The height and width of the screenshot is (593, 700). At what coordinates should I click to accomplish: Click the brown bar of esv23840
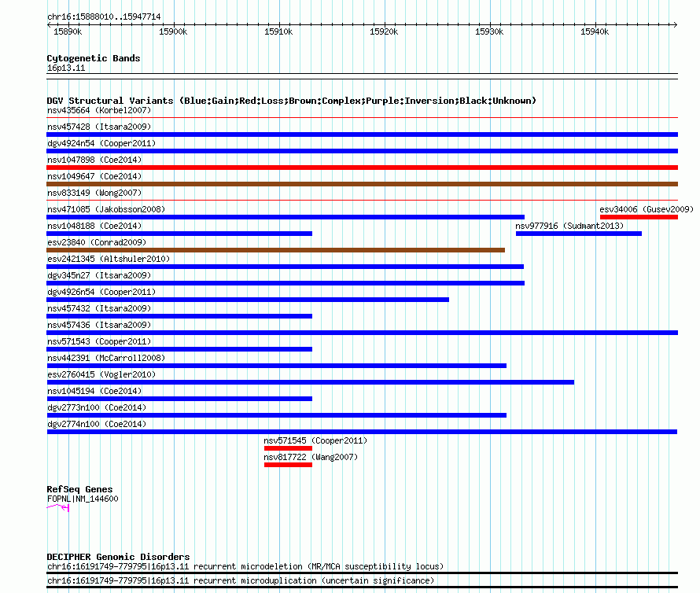(x=275, y=250)
